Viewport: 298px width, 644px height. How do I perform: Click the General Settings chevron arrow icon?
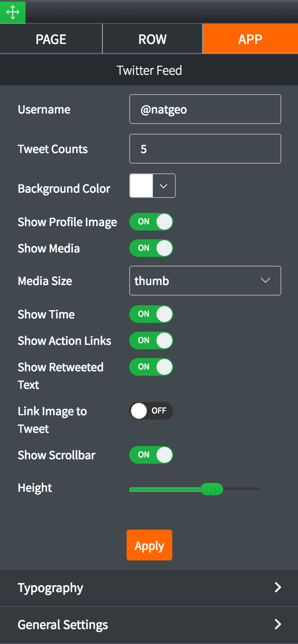coord(277,624)
